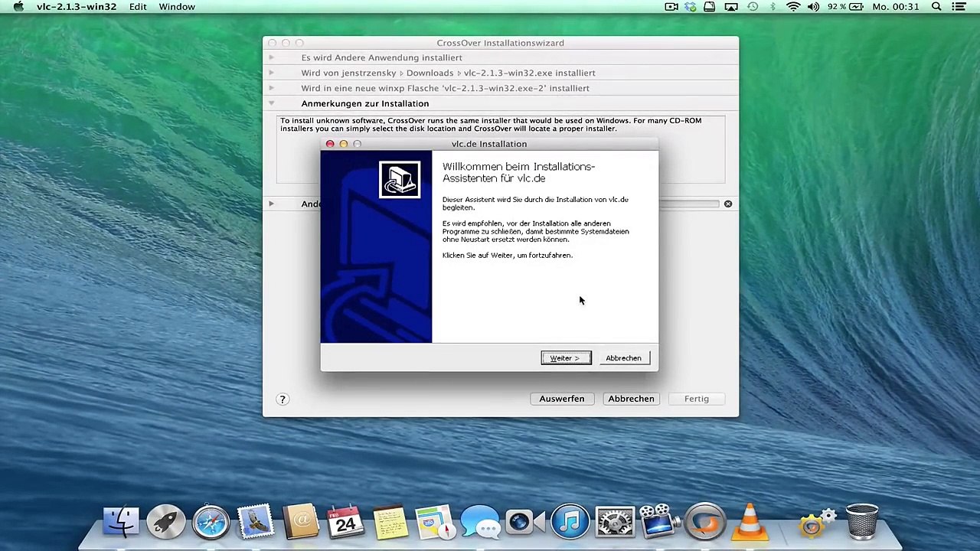Viewport: 980px width, 551px height.
Task: Click 'Willkommen beim Installations-Assistenten' heading
Action: (518, 172)
